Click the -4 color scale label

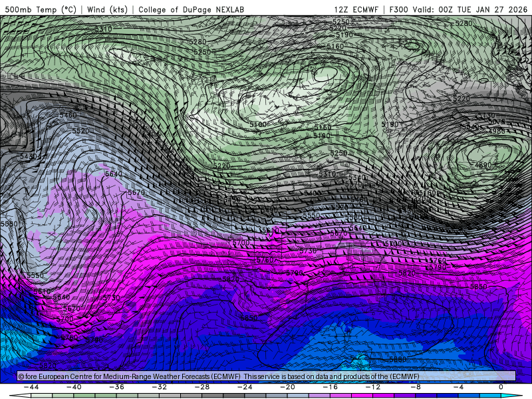[458, 387]
